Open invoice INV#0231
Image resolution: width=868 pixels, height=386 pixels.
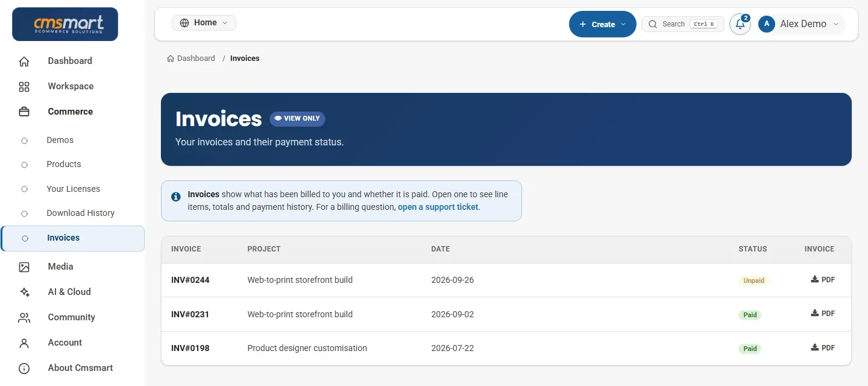tap(190, 314)
